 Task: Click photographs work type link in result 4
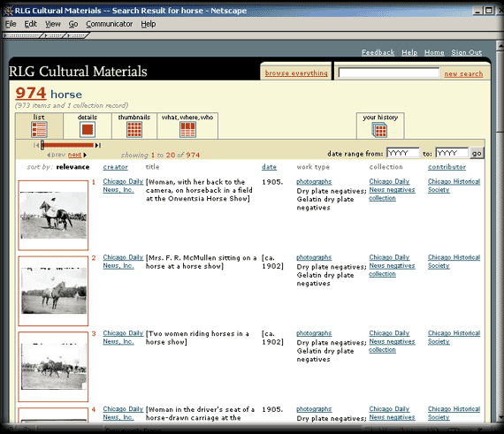tap(314, 409)
